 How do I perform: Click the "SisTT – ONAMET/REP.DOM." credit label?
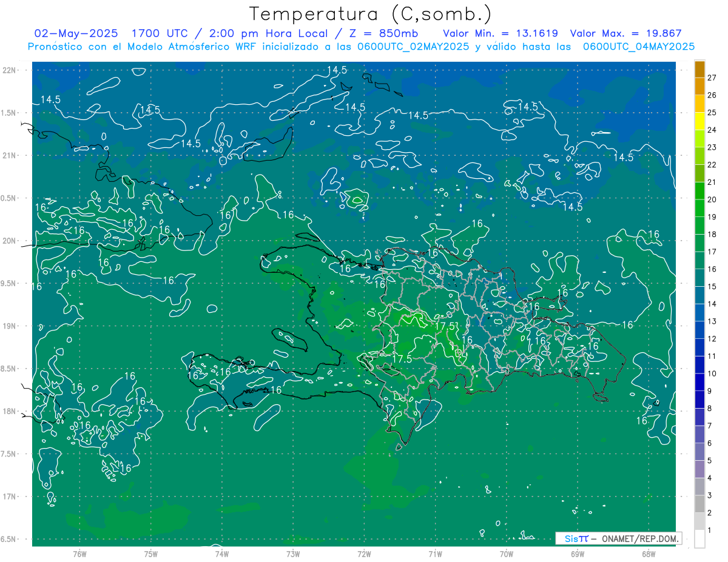click(619, 538)
